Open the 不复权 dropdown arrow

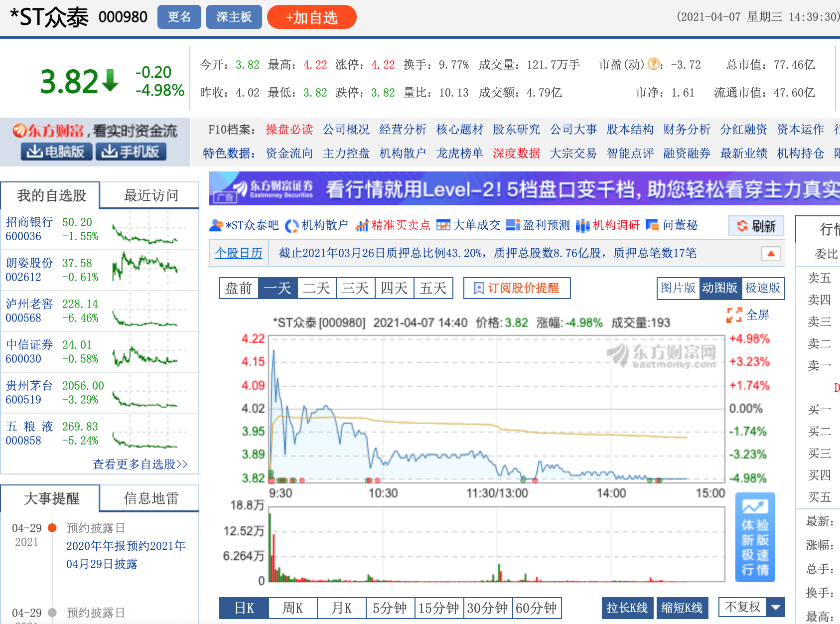click(x=775, y=607)
